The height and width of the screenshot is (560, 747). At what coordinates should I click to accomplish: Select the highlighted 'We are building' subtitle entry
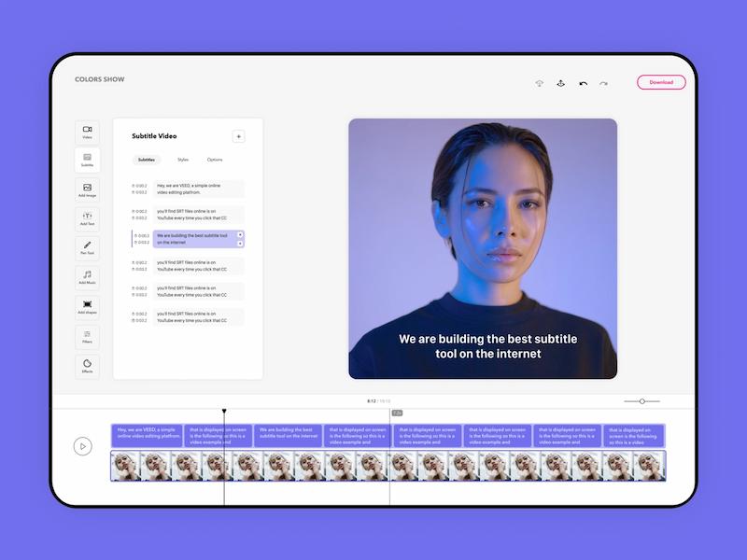click(x=193, y=239)
